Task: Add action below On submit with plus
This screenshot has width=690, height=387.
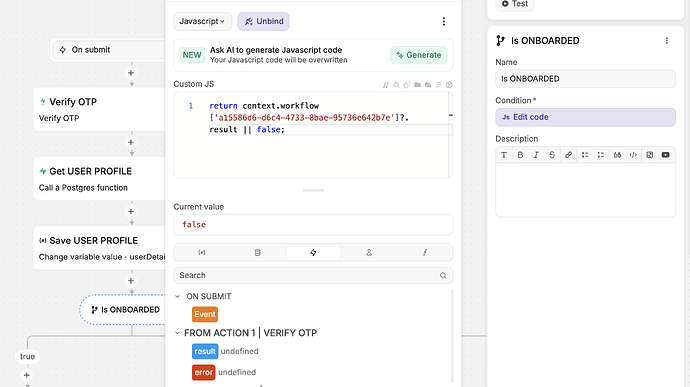Action: pos(131,73)
